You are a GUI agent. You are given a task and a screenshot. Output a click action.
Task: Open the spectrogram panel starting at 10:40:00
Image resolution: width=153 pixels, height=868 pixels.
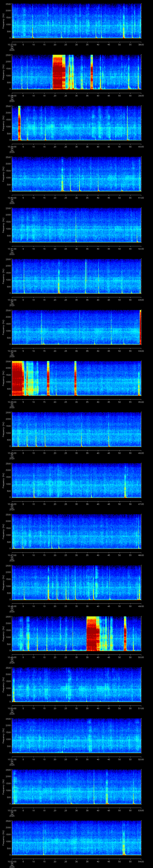76,174
